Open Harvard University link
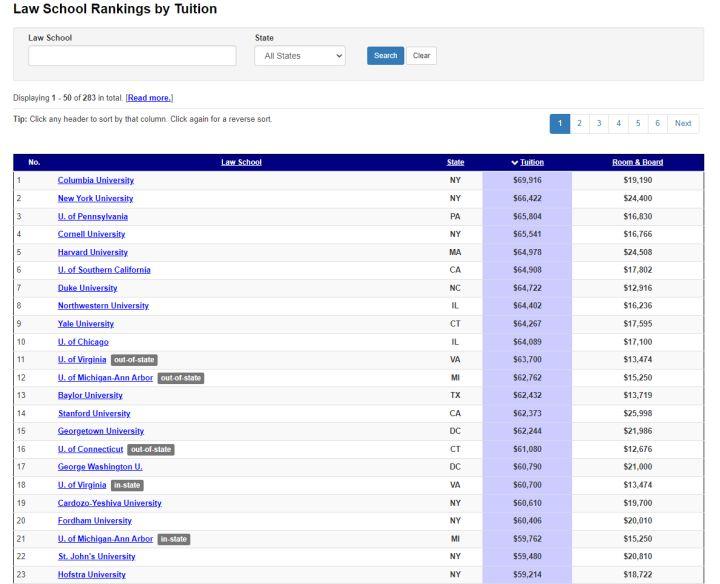 click(x=92, y=252)
